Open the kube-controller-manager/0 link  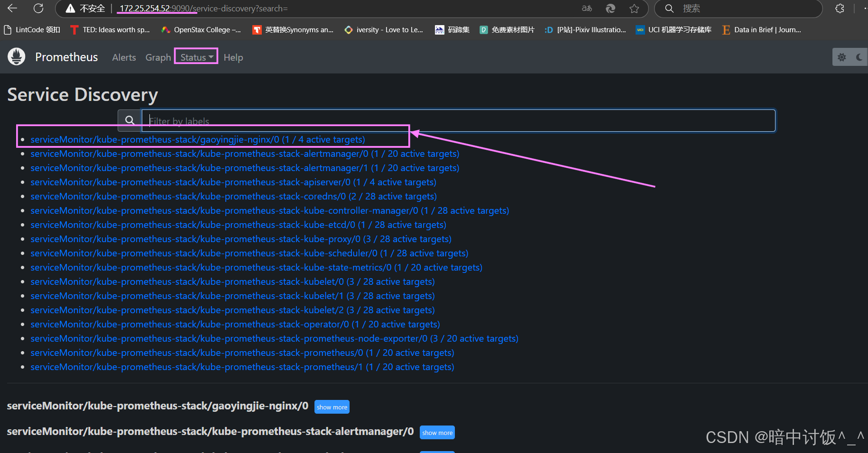point(270,210)
